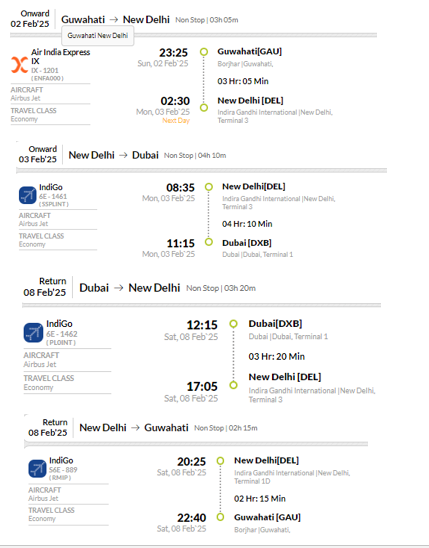The image size is (429, 548).
Task: Click the arrow between New Delhi and Dubai
Action: [123, 155]
